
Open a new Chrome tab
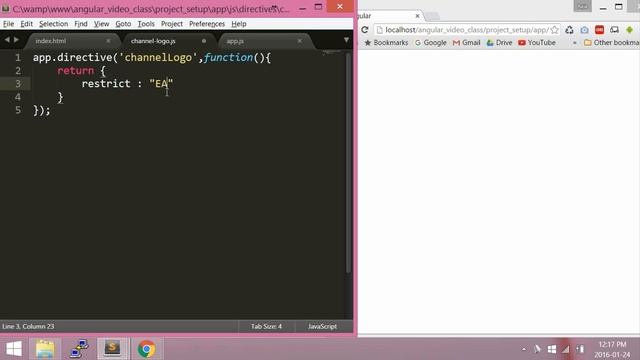coord(433,16)
